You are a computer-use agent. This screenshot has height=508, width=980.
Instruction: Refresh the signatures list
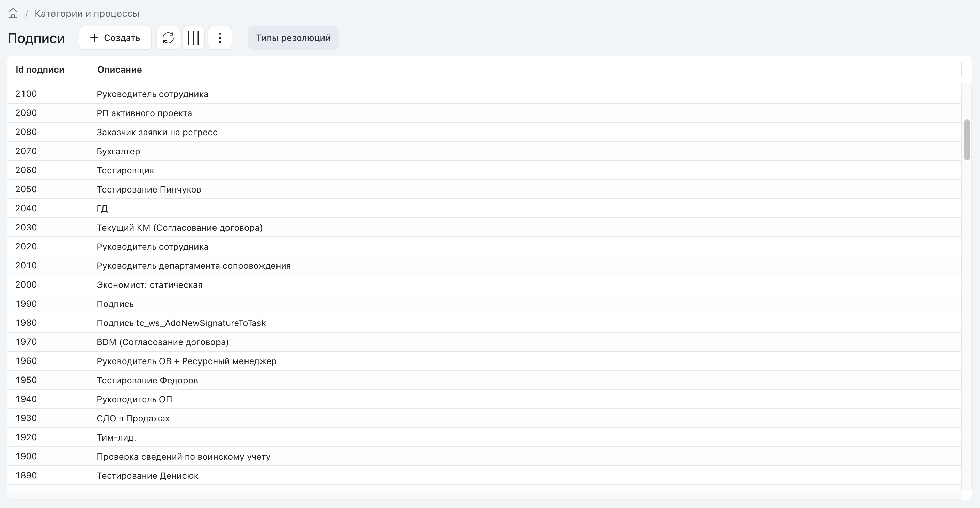168,38
